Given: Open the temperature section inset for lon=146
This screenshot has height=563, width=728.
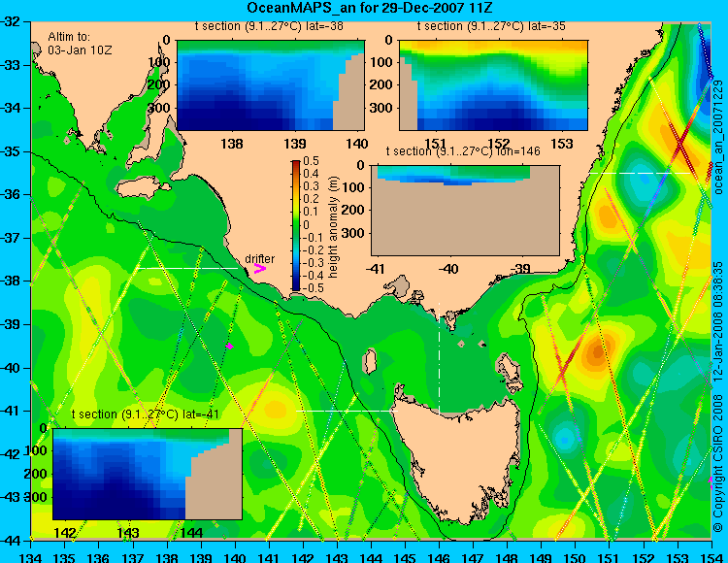Looking at the screenshot, I should [465, 211].
